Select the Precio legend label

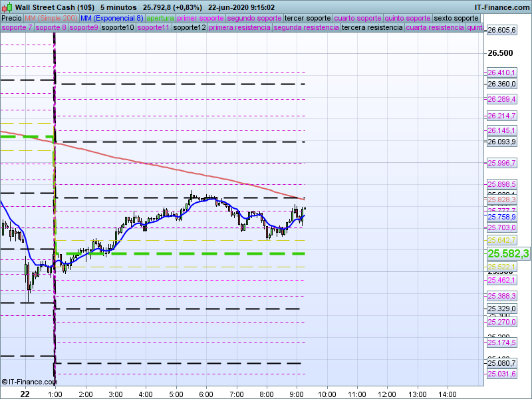[x=11, y=18]
